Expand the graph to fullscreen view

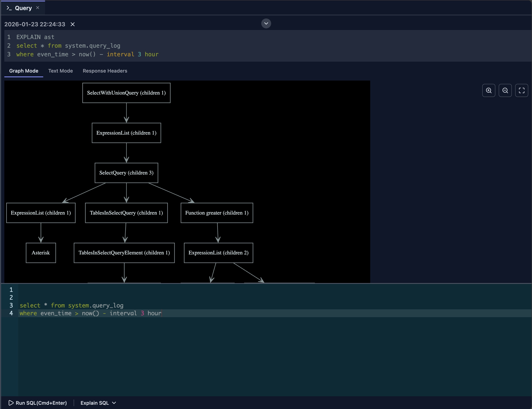pyautogui.click(x=522, y=90)
